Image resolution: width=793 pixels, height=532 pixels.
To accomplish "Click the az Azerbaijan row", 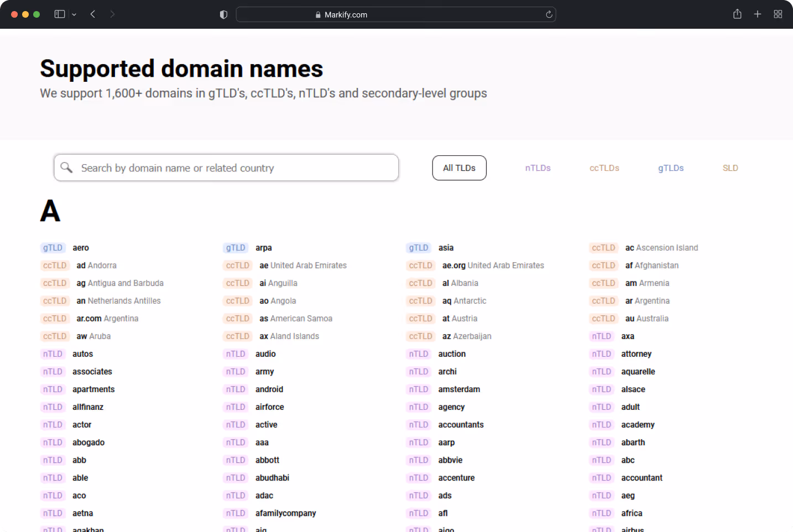I will point(449,336).
